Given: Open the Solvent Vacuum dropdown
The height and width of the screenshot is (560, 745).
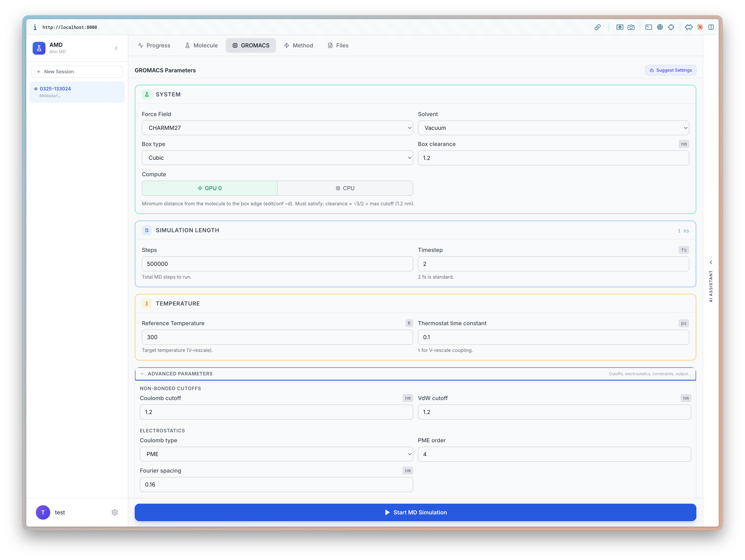Looking at the screenshot, I should pos(553,128).
